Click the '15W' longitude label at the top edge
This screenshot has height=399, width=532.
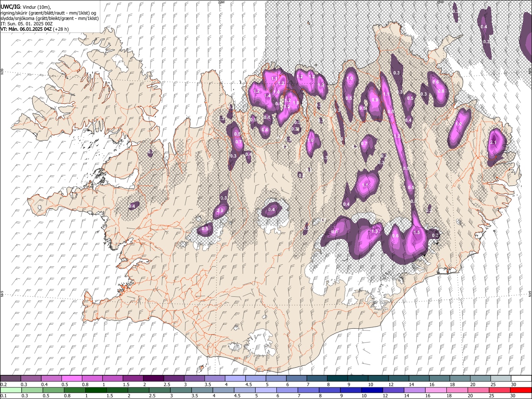coord(441,2)
